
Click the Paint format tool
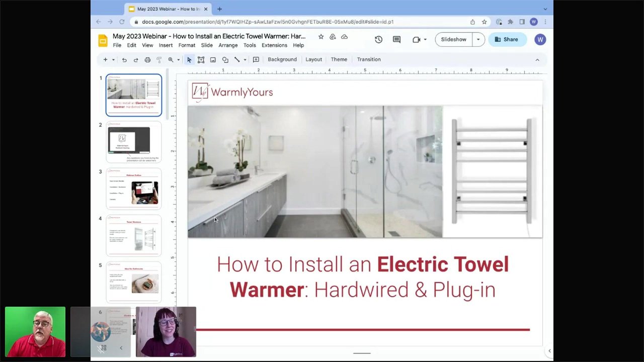(x=159, y=59)
